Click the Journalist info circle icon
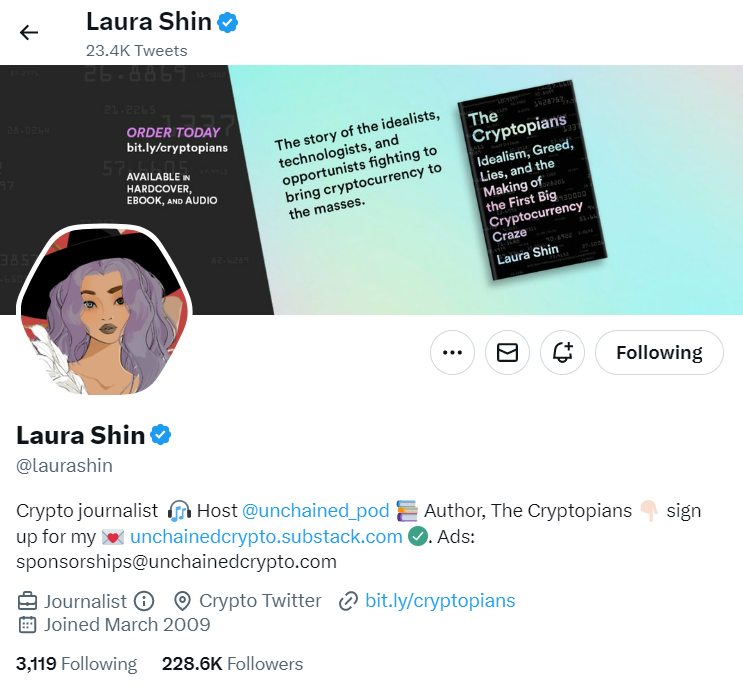 click(144, 601)
